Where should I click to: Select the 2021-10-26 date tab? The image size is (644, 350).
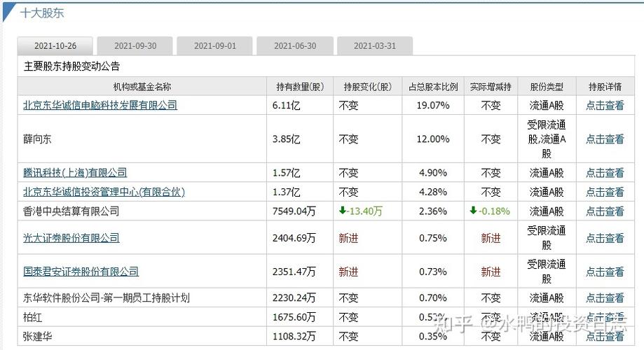pos(55,46)
